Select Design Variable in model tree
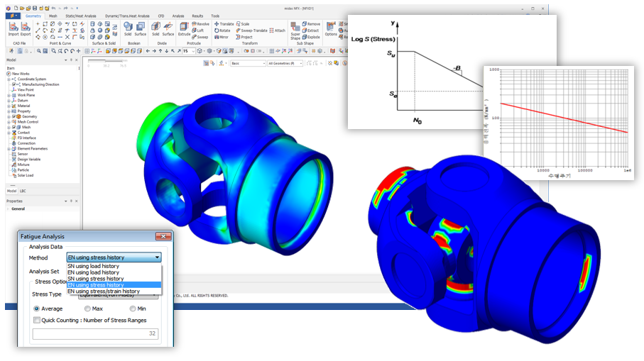644x361 pixels. (28, 159)
